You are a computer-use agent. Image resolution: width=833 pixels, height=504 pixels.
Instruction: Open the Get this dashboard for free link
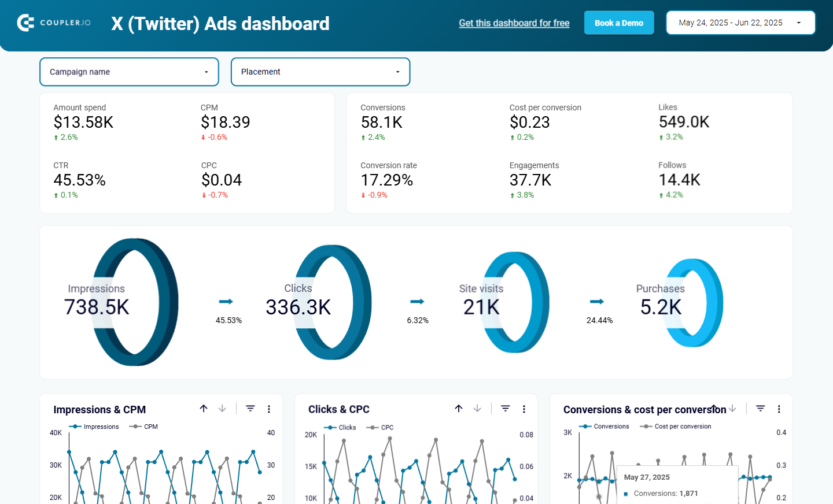tap(514, 23)
